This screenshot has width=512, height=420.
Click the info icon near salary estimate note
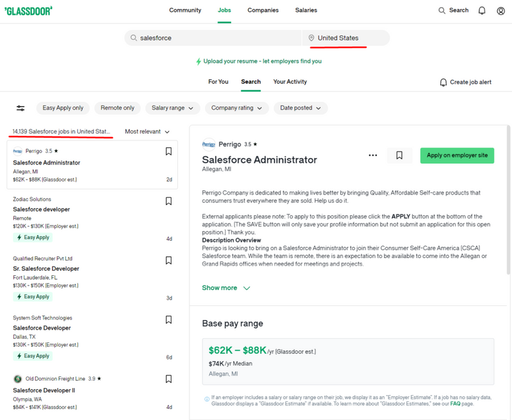pyautogui.click(x=207, y=399)
